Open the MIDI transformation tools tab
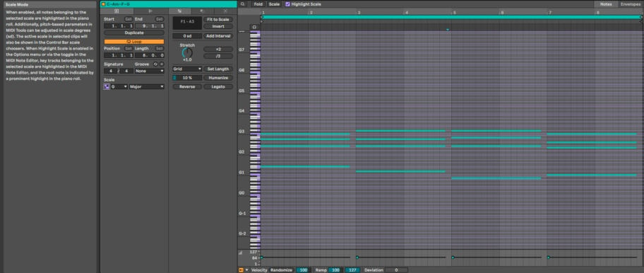 [x=201, y=11]
